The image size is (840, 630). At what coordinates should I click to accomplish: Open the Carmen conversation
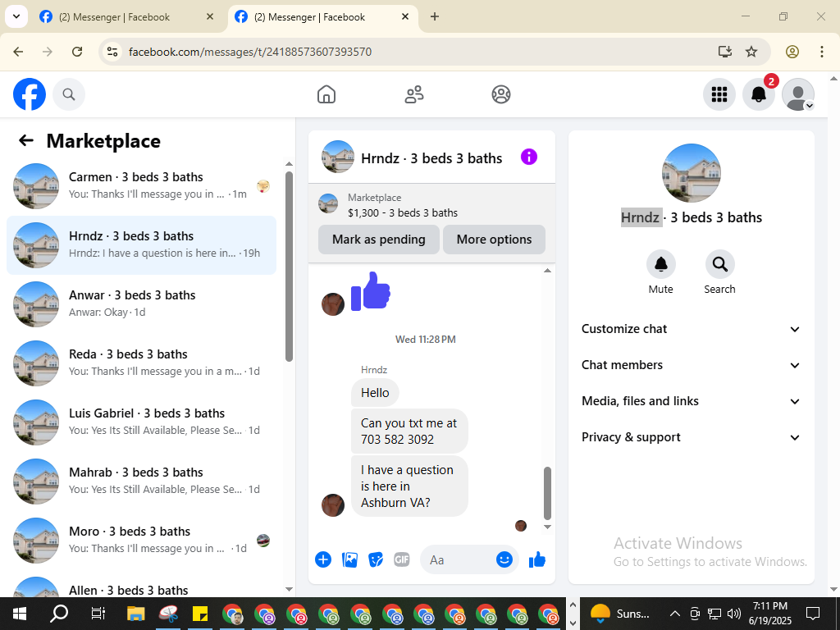(x=141, y=186)
